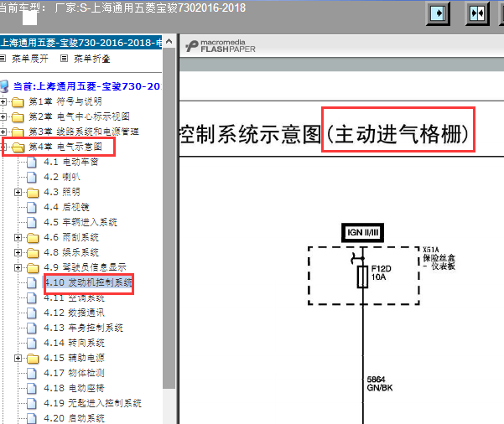The height and width of the screenshot is (424, 504).
Task: Click the computer icon beside 当前:上海通用五菱
Action: [x=4, y=86]
